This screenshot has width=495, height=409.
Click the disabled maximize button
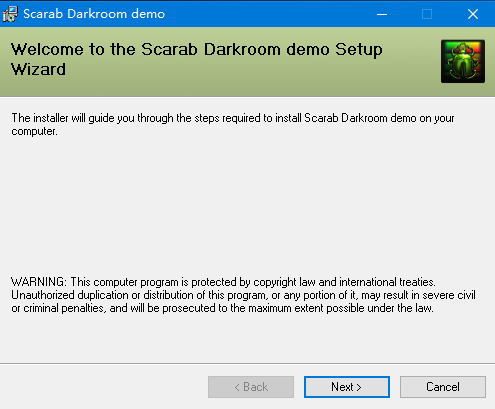click(x=427, y=14)
